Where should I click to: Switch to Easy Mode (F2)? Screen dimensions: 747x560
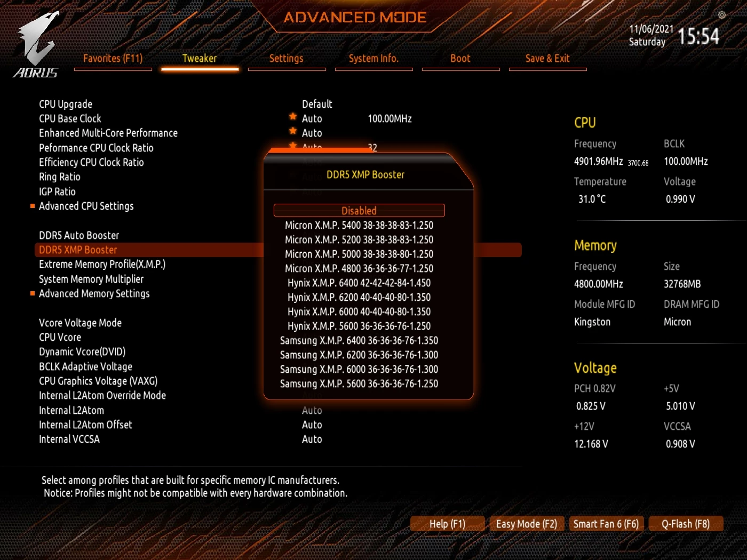point(527,524)
